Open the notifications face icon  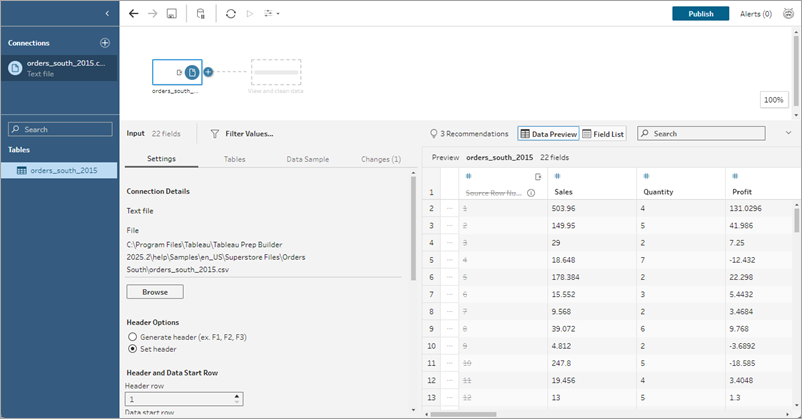pos(788,14)
